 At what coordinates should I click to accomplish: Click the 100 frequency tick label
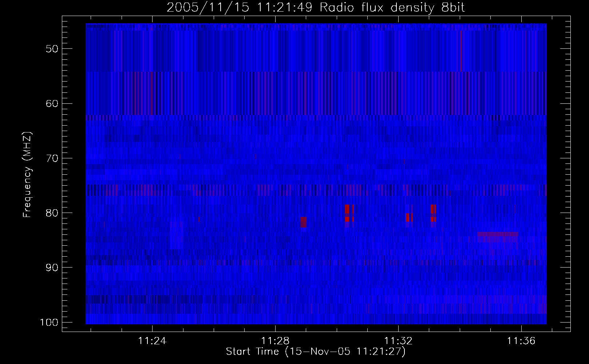pyautogui.click(x=49, y=323)
